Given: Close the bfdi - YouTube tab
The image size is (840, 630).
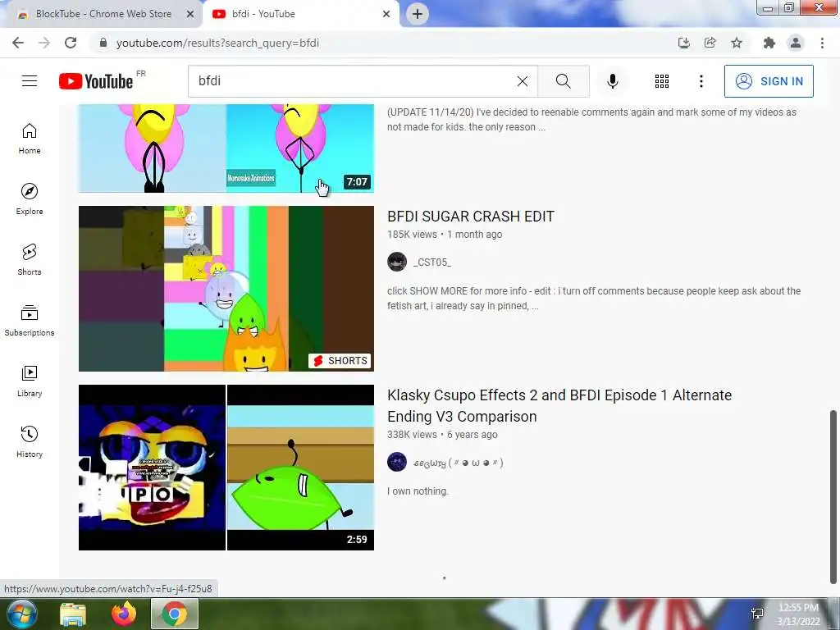Looking at the screenshot, I should click(386, 14).
